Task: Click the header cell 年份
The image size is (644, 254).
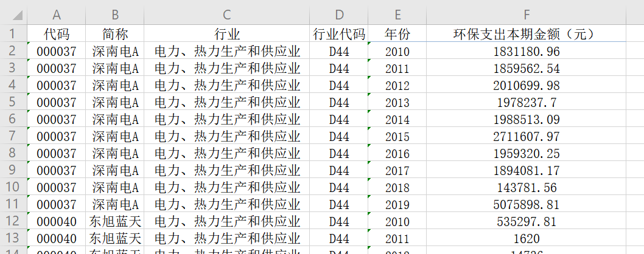Action: coord(397,33)
